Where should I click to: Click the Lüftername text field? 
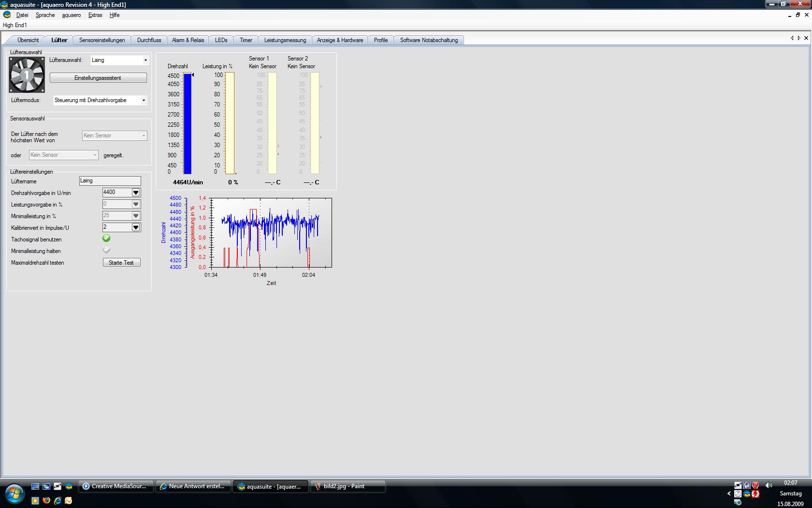[x=110, y=181]
